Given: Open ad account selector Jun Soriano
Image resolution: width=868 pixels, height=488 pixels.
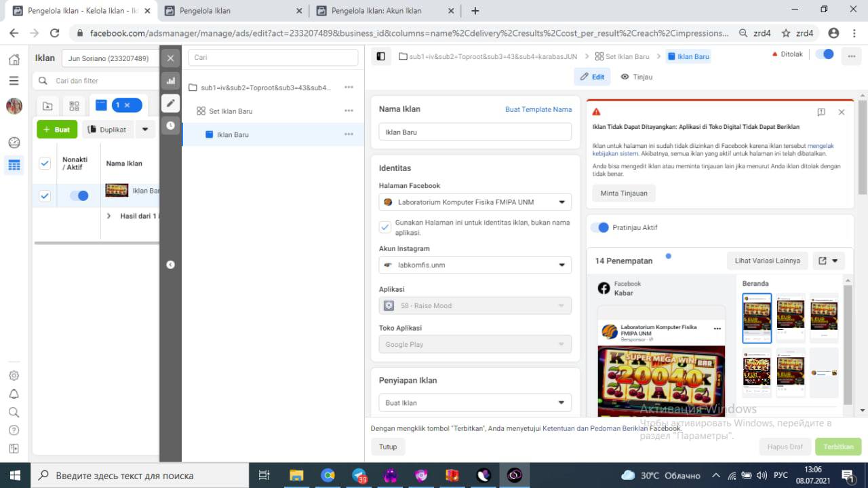Looking at the screenshot, I should (110, 58).
